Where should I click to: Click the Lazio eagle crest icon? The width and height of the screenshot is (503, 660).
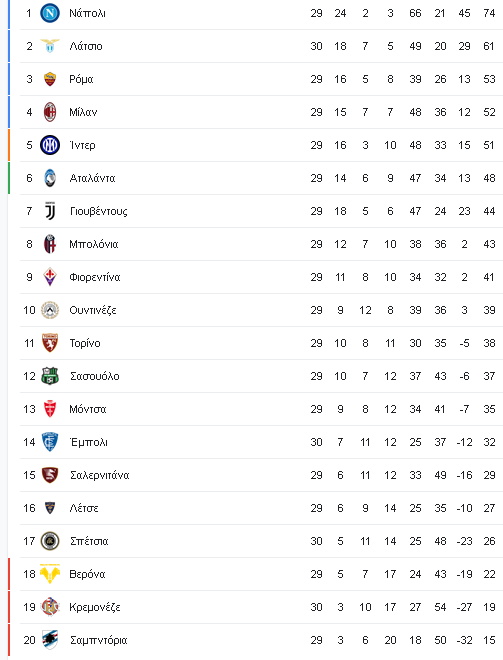coord(50,46)
